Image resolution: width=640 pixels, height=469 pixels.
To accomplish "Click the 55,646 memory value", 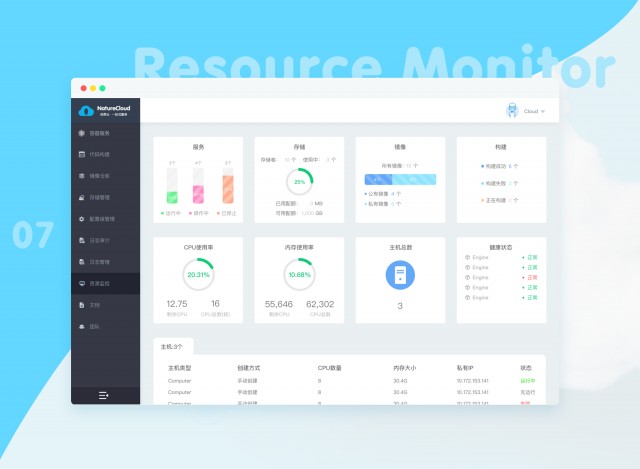I will coord(279,304).
